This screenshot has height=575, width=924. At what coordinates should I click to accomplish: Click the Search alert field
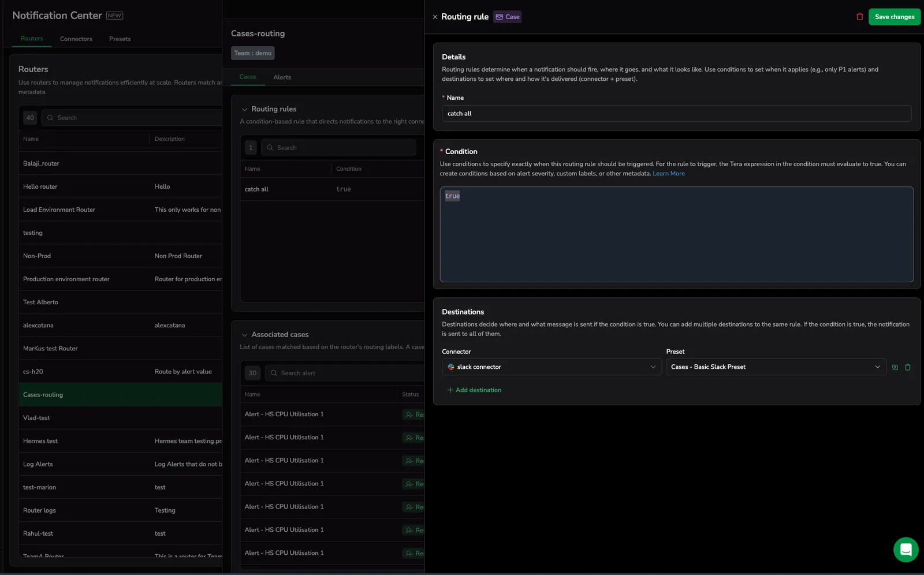coord(345,374)
